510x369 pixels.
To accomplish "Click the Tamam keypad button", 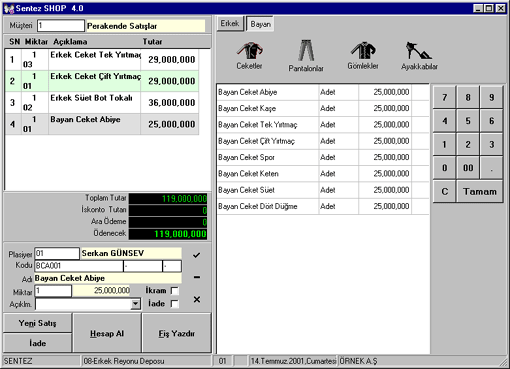I will coord(480,192).
